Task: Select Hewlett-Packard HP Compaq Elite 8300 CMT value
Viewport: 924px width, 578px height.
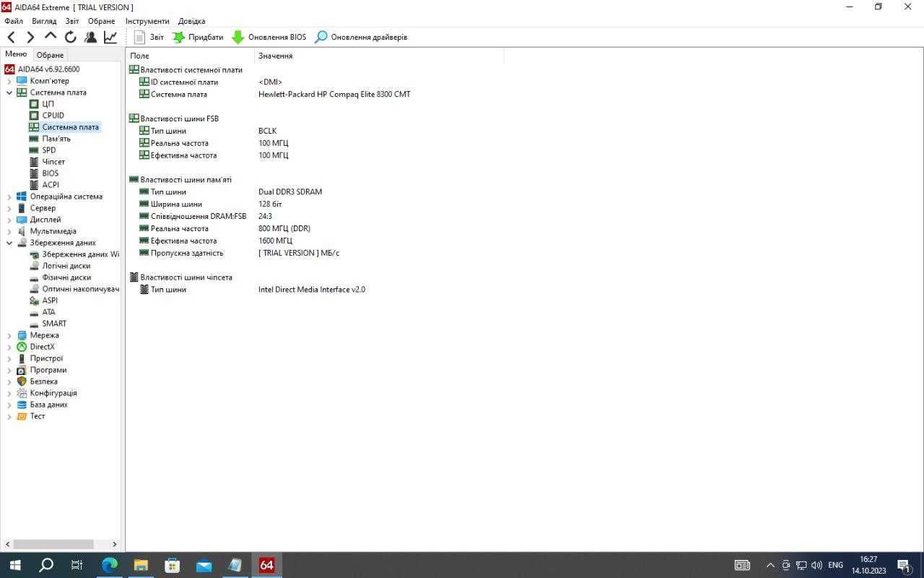Action: point(334,95)
